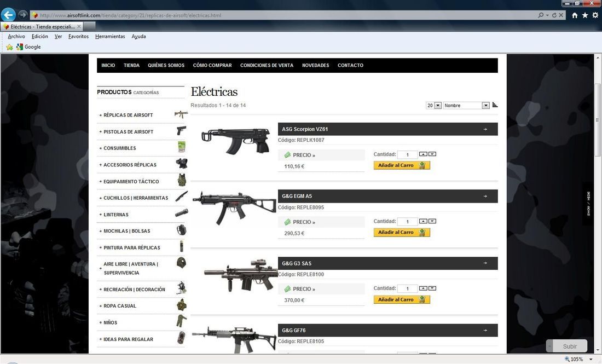The height and width of the screenshot is (364, 602).
Task: Open CONDICIONES DE VENTA page
Action: click(267, 65)
